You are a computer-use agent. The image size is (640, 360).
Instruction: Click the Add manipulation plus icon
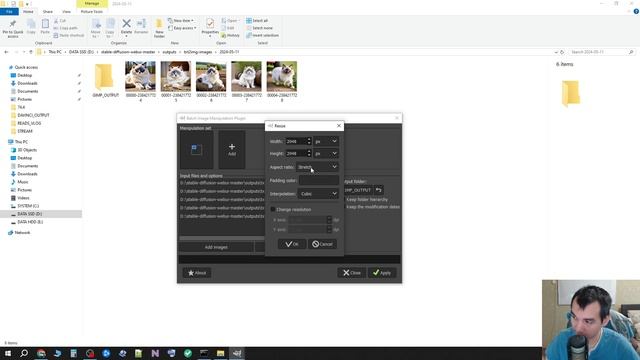pyautogui.click(x=232, y=149)
